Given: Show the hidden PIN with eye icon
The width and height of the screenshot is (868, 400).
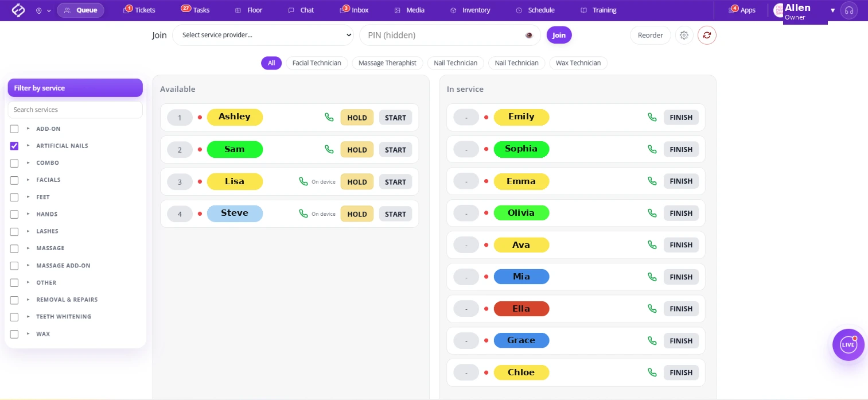Looking at the screenshot, I should (x=529, y=35).
